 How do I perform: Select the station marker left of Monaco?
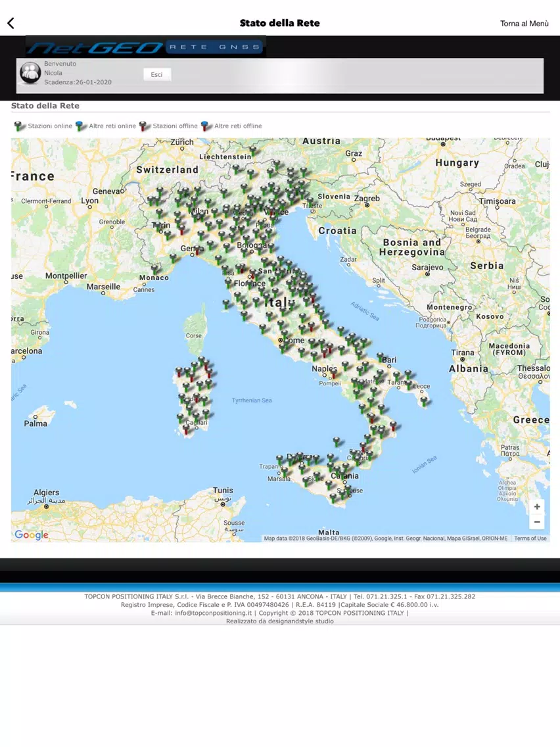click(155, 270)
